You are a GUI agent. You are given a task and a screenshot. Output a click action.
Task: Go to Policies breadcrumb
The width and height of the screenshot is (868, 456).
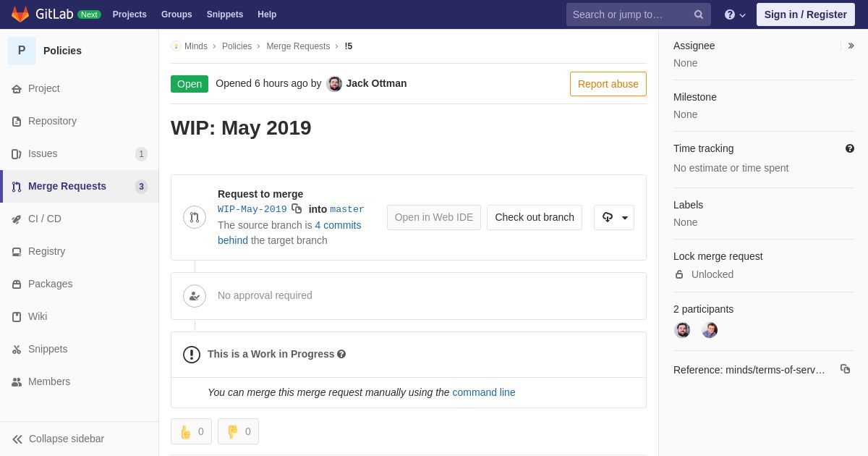coord(237,46)
